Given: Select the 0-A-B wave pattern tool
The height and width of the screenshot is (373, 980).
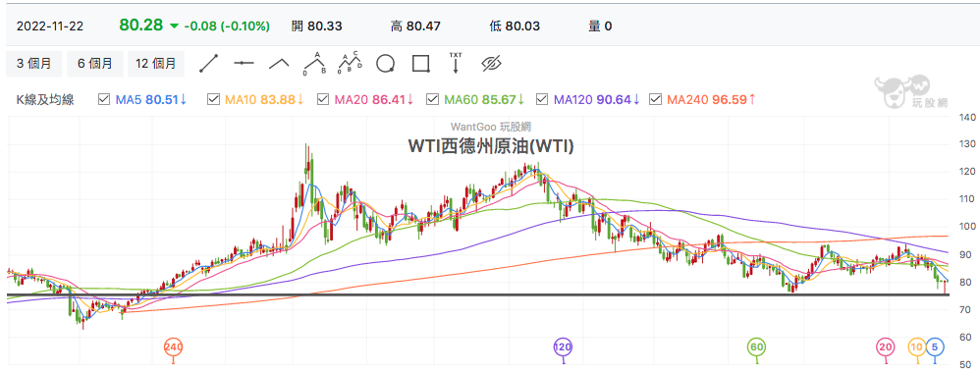Looking at the screenshot, I should click(315, 63).
